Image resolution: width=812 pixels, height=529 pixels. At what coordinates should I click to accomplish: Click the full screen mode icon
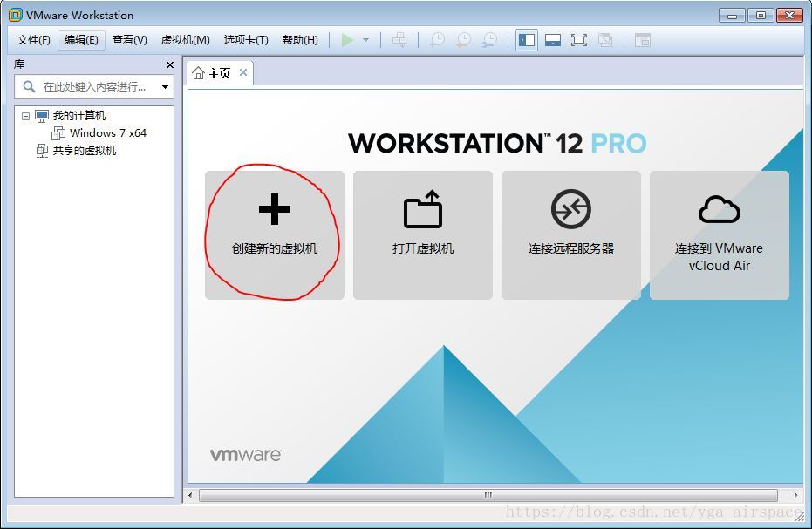click(x=578, y=40)
